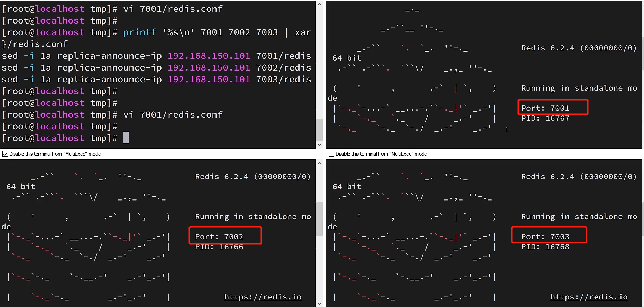Click the '}/redis.conf' line in the top-left terminal

[x=35, y=44]
